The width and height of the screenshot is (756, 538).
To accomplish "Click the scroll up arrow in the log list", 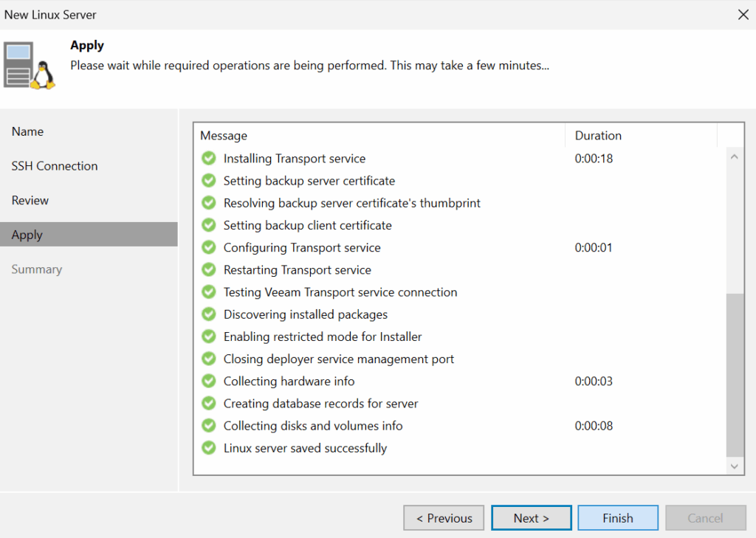I will (x=735, y=156).
